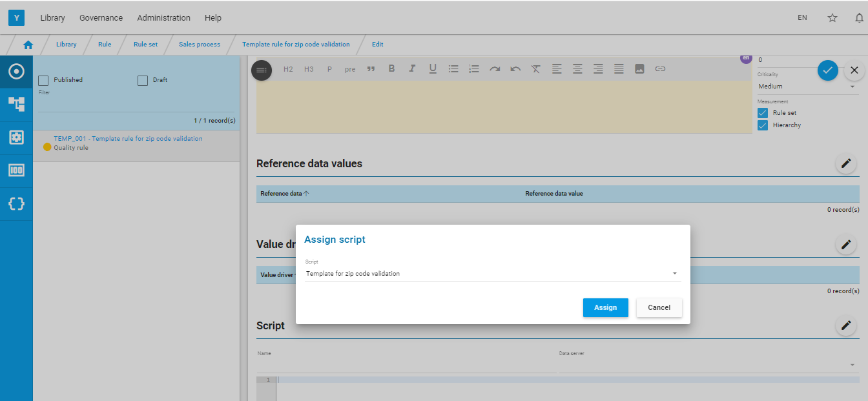
Task: Align text right
Action: pyautogui.click(x=598, y=68)
